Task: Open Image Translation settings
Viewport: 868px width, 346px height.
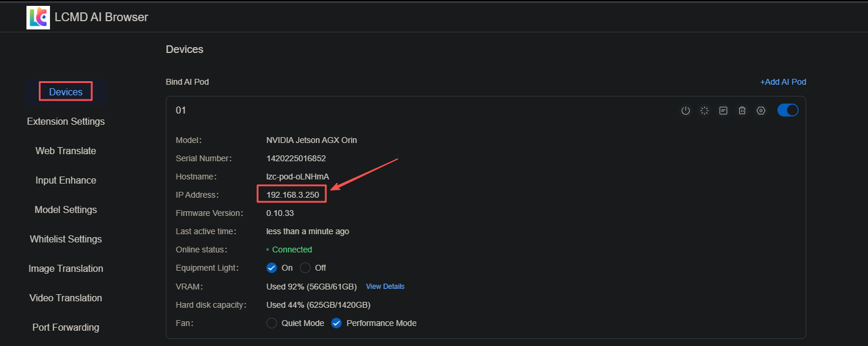Action: click(x=66, y=268)
